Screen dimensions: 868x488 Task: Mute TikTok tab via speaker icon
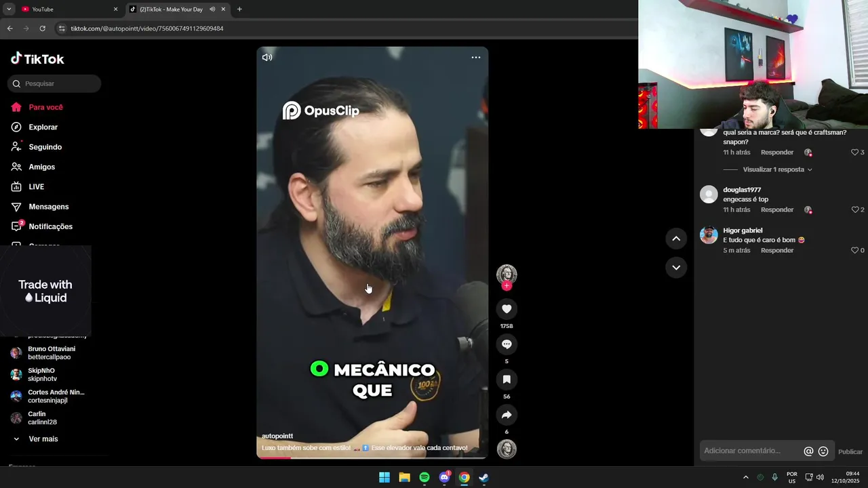coord(212,9)
